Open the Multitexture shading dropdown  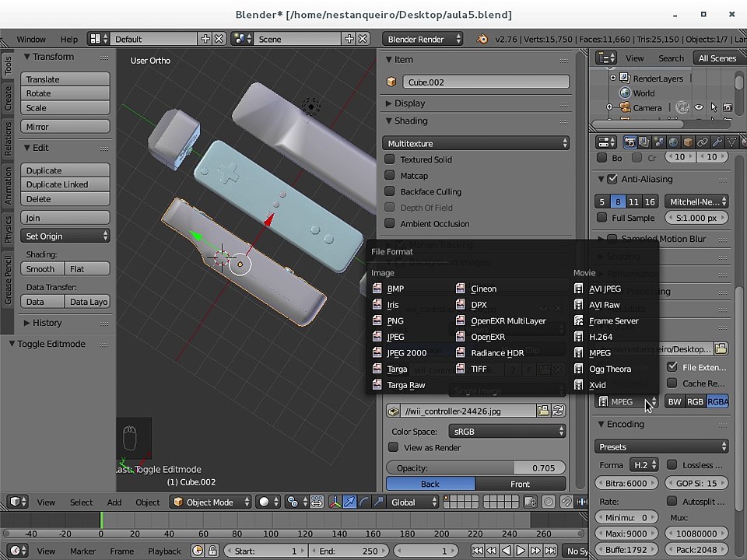(476, 143)
